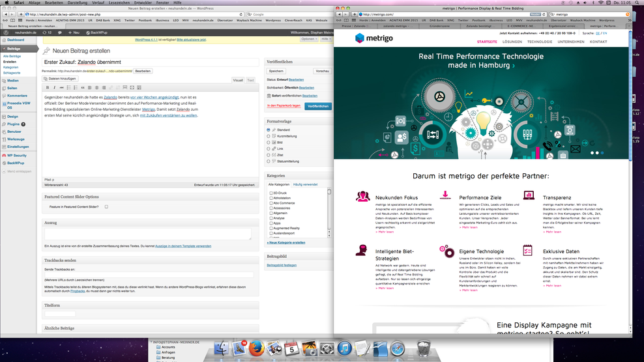Select the Kurzmitteilung post format

tap(269, 136)
